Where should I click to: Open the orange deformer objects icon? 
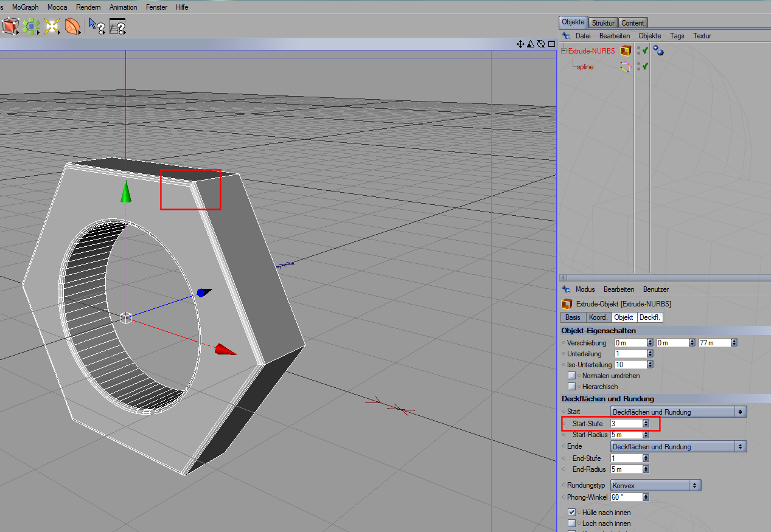pos(72,26)
